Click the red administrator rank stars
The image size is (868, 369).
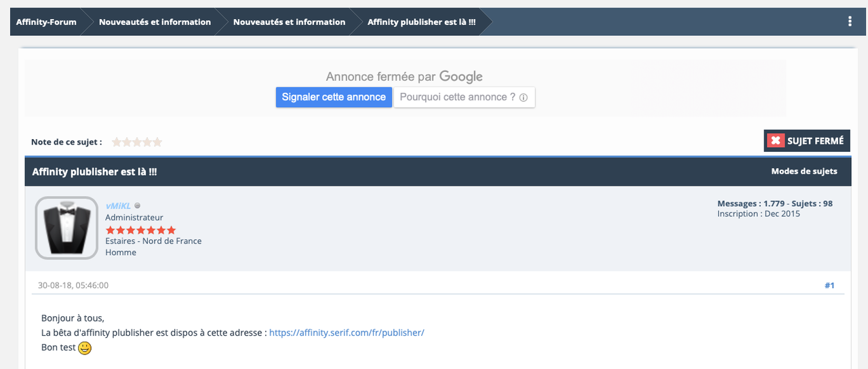(140, 230)
